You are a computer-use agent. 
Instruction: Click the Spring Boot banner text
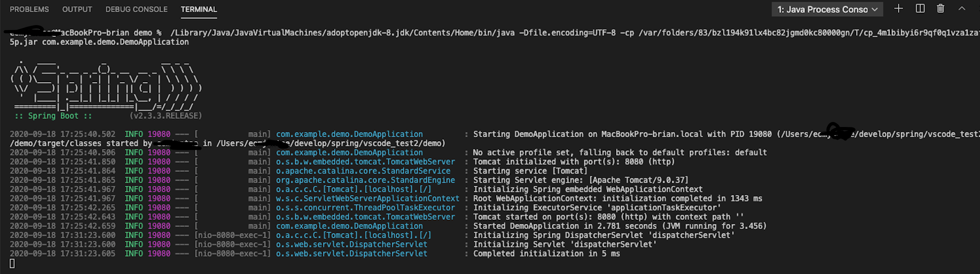click(53, 116)
